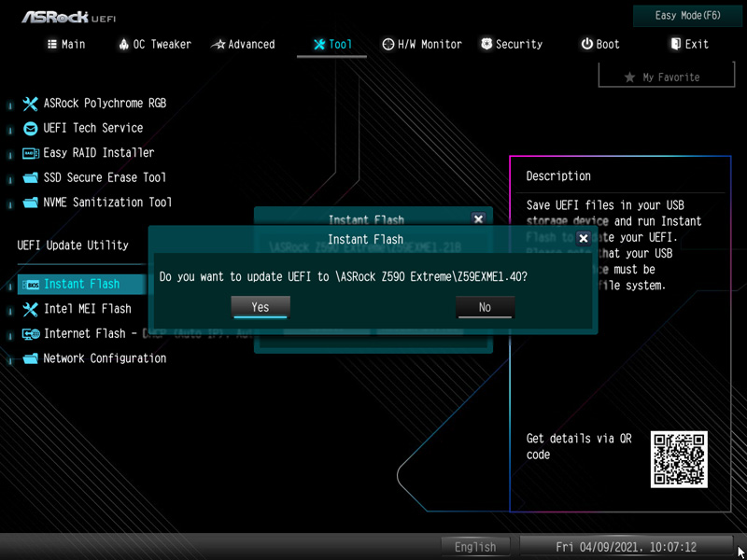The width and height of the screenshot is (747, 560).
Task: Click the ASRock UEFI logo
Action: tap(68, 18)
